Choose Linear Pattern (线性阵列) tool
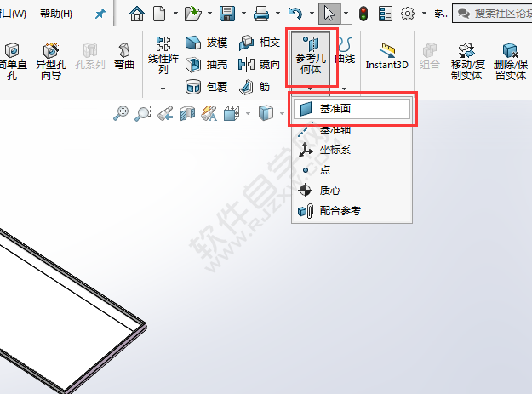This screenshot has width=532, height=394. [163, 55]
